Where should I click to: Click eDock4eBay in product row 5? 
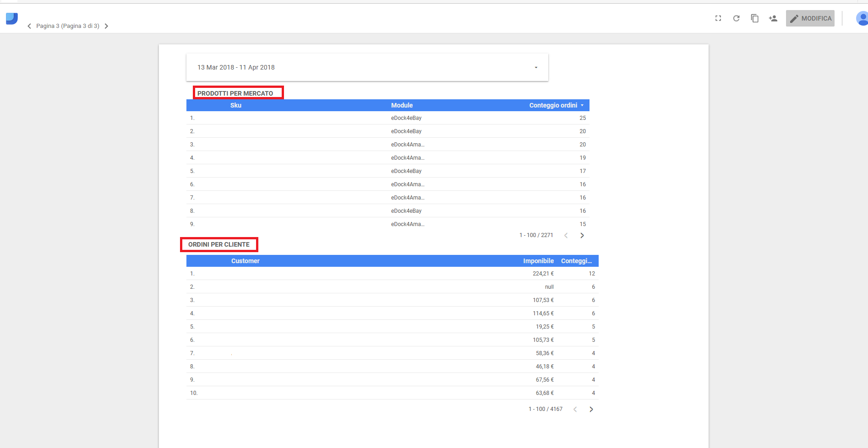pos(406,171)
